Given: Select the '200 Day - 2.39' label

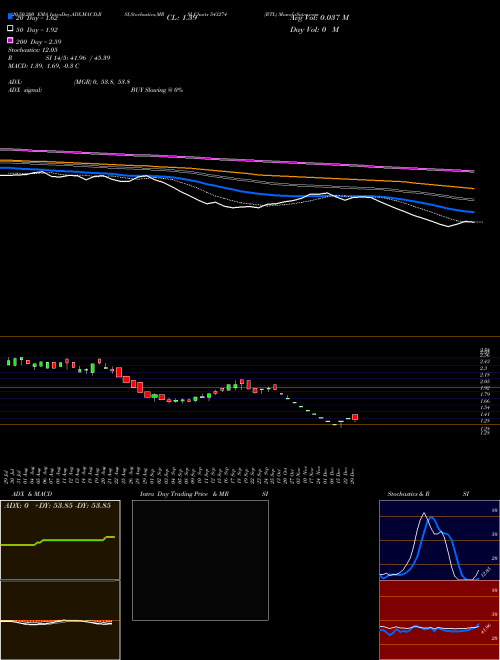Looking at the screenshot, I should [39, 42].
